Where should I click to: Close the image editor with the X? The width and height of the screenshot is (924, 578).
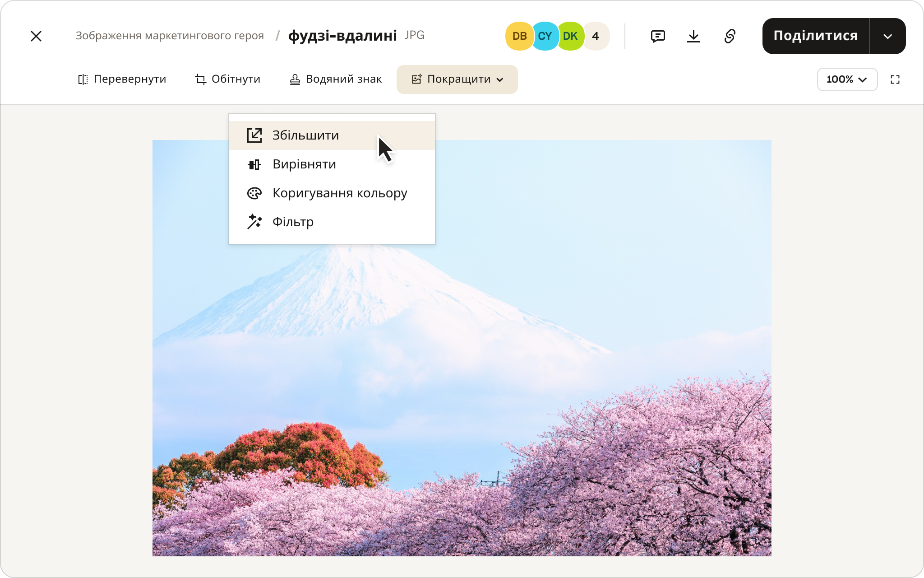click(x=36, y=36)
